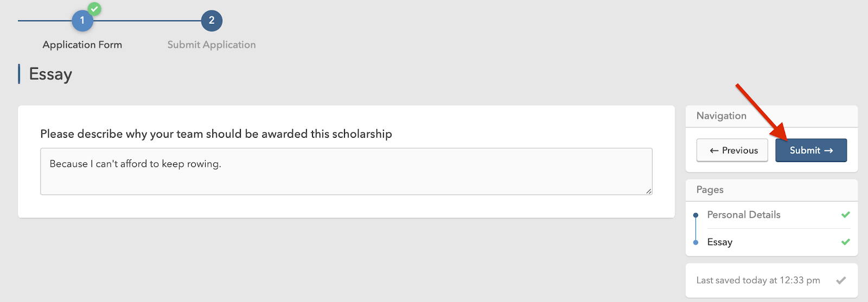Click the Application Form step label
Screen dimensions: 868x302
pyautogui.click(x=82, y=44)
